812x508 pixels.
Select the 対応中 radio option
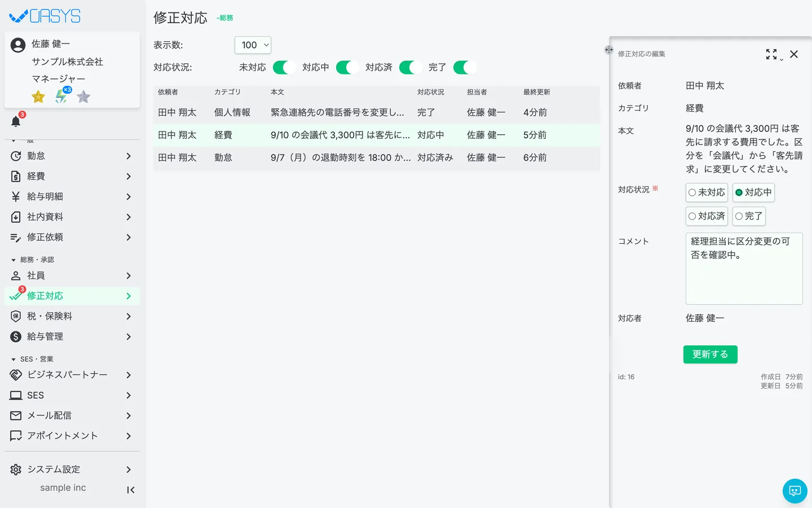point(753,192)
